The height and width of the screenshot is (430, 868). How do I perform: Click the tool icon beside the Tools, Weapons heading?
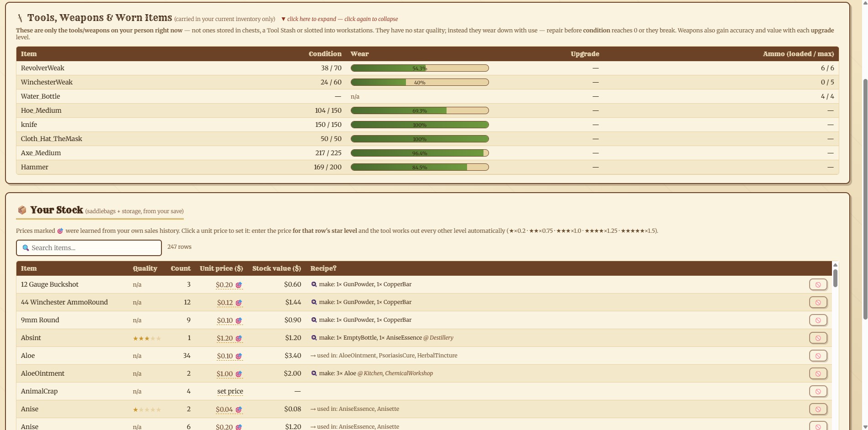20,18
